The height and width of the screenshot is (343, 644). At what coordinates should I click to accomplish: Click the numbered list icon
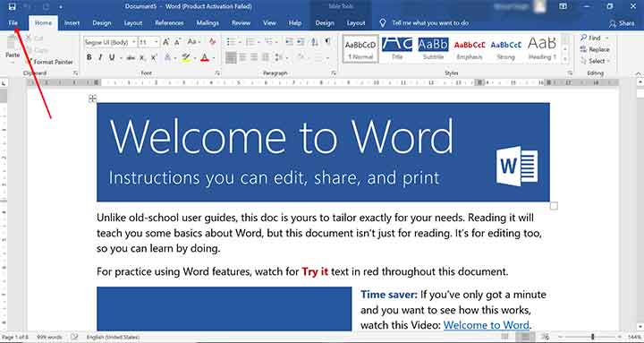250,42
